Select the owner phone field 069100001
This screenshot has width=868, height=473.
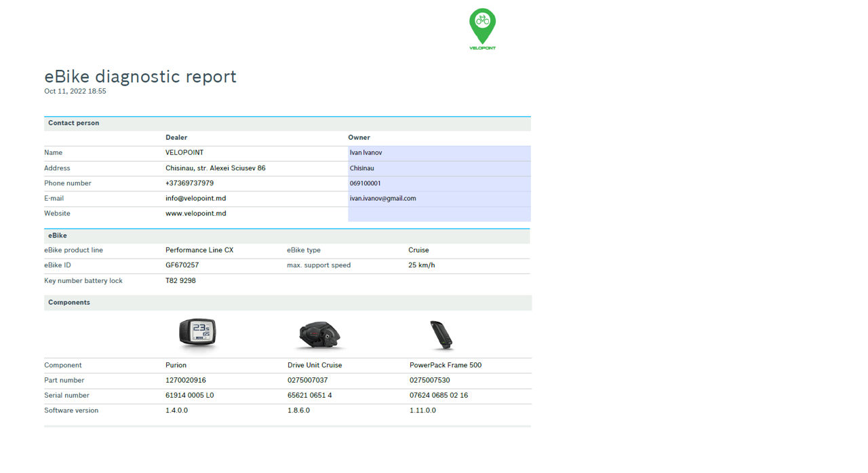pos(439,183)
